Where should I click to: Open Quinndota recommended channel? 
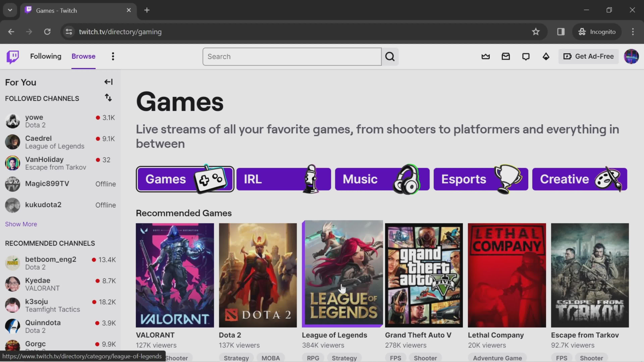click(60, 326)
